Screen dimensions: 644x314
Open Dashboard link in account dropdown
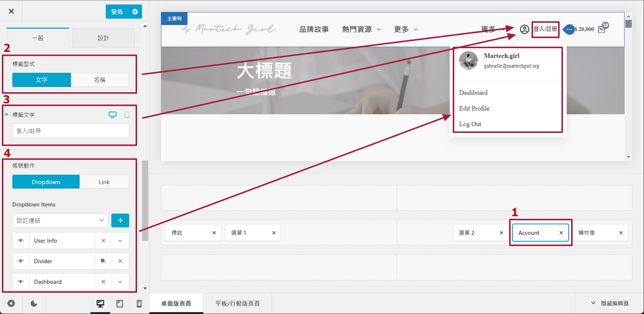point(473,93)
